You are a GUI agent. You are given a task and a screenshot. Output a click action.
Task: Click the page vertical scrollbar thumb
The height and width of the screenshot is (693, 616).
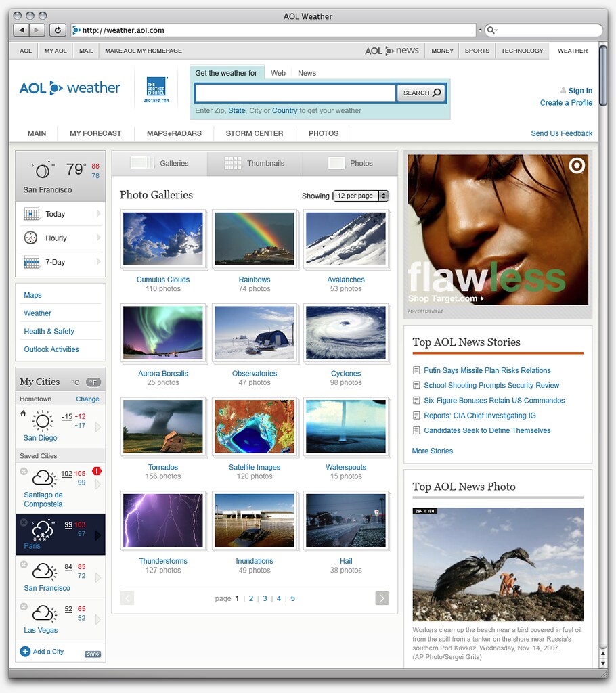click(603, 75)
